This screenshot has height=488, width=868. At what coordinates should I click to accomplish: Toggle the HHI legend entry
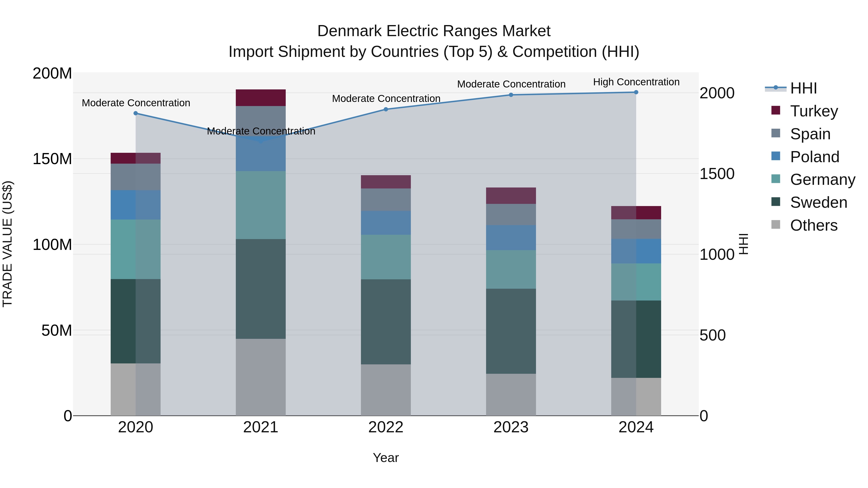pyautogui.click(x=791, y=88)
